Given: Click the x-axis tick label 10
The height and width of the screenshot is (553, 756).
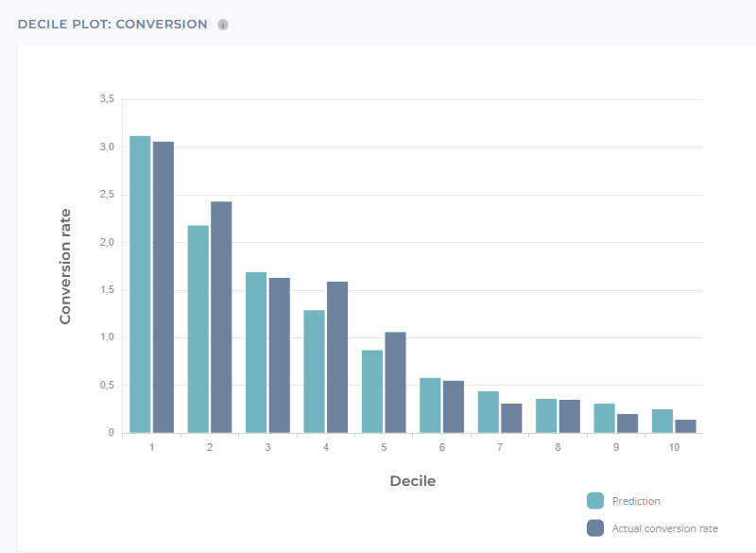Looking at the screenshot, I should tap(674, 447).
